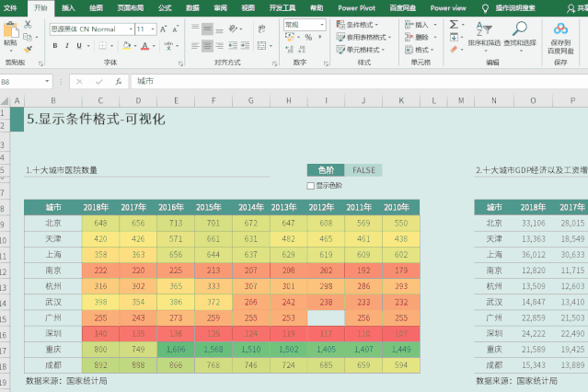Click the formula bar showing 城市
Screen dimensions: 588x392
click(x=359, y=81)
